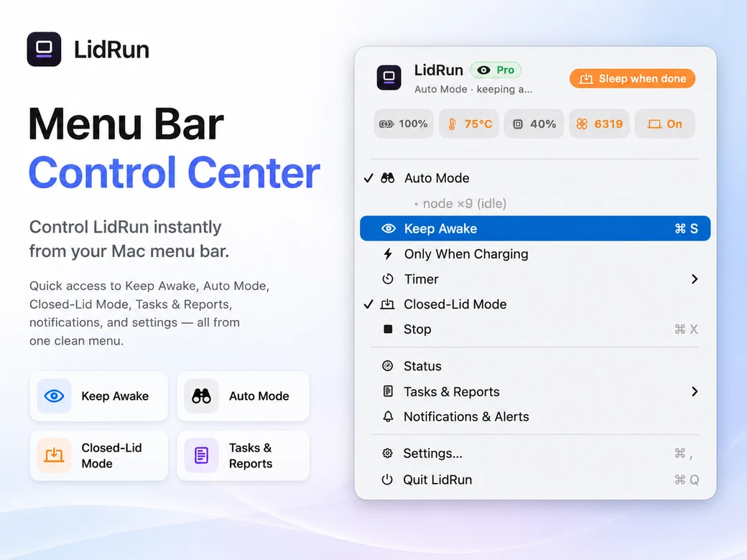Click "Control LidRun instantly" tagline text
Viewport: 747px width, 560px height.
tap(125, 227)
